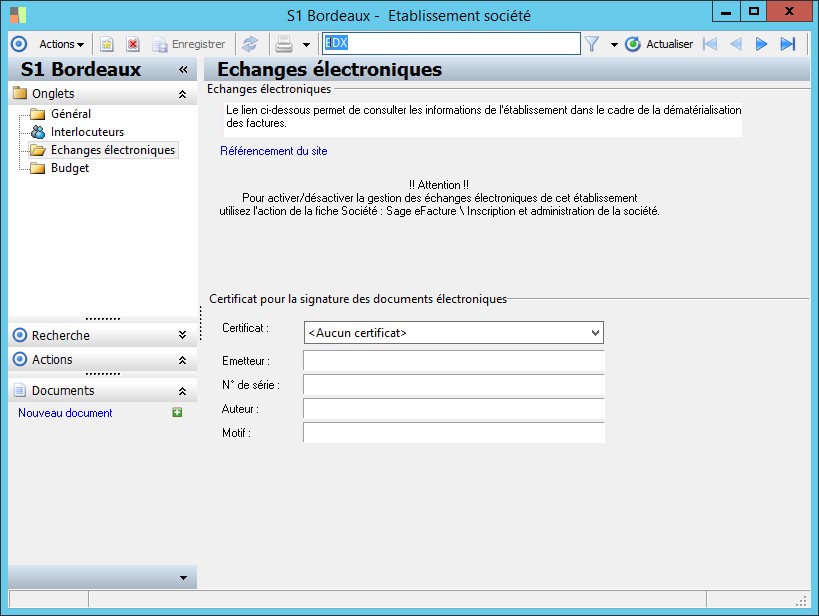Open the Actions toolbar menu

[61, 44]
